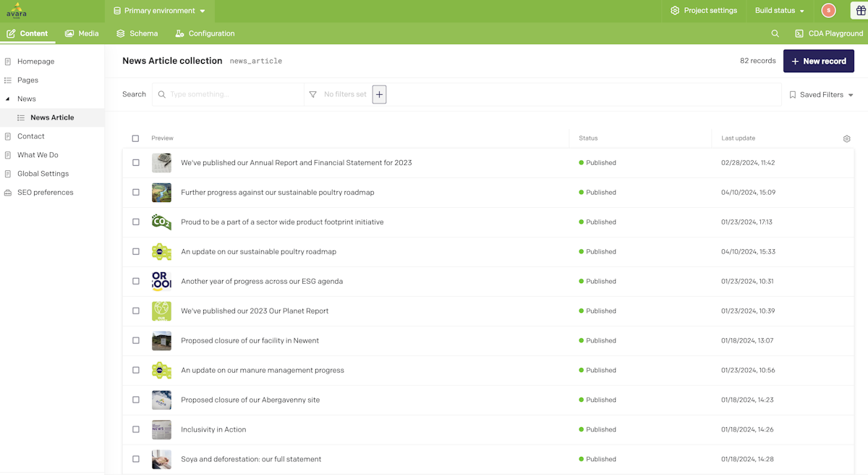This screenshot has height=475, width=868.
Task: Check the Further progress sustainable poultry row
Action: tap(135, 193)
